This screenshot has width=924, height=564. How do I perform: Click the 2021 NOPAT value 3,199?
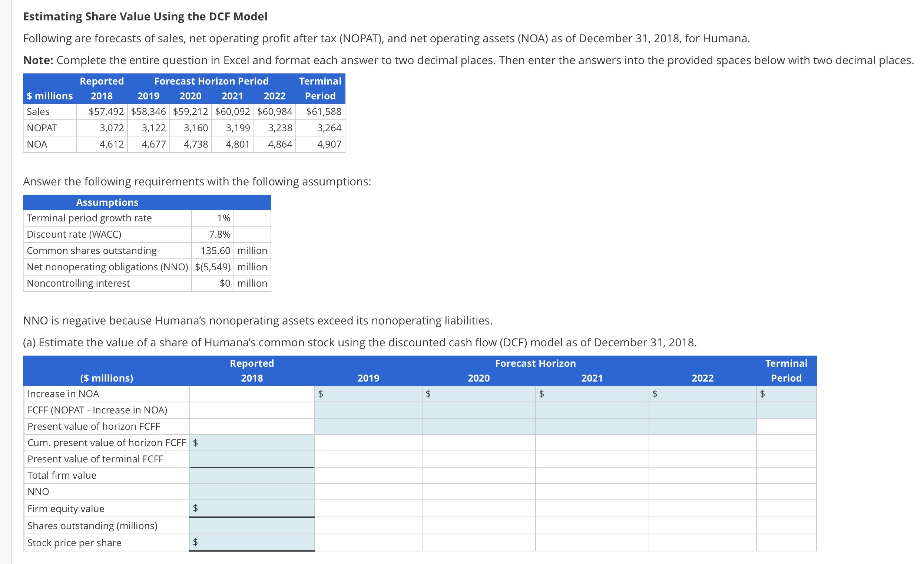click(x=238, y=128)
